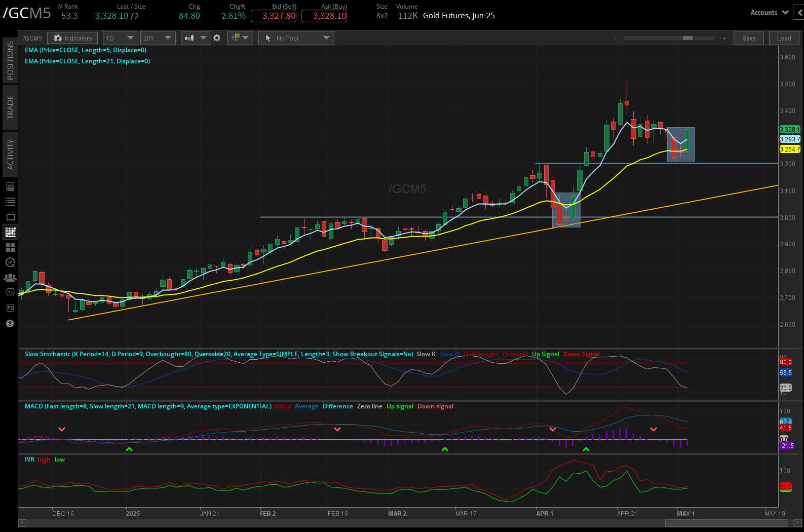
Task: Click the IV Rank 53.3 value
Action: (69, 16)
